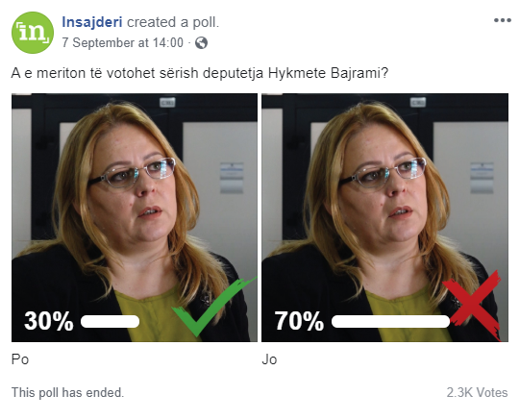Image resolution: width=520 pixels, height=420 pixels.
Task: Click the 'created a poll' header text
Action: coord(173,22)
